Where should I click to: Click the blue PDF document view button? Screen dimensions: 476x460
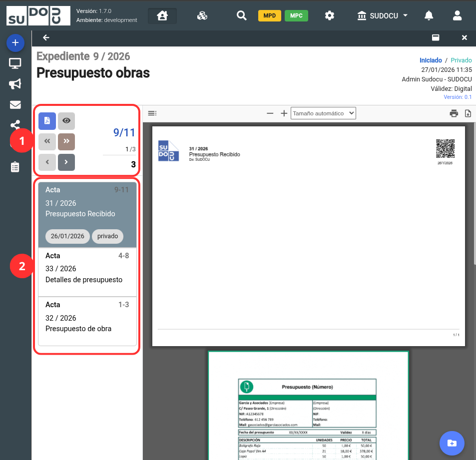tap(47, 121)
